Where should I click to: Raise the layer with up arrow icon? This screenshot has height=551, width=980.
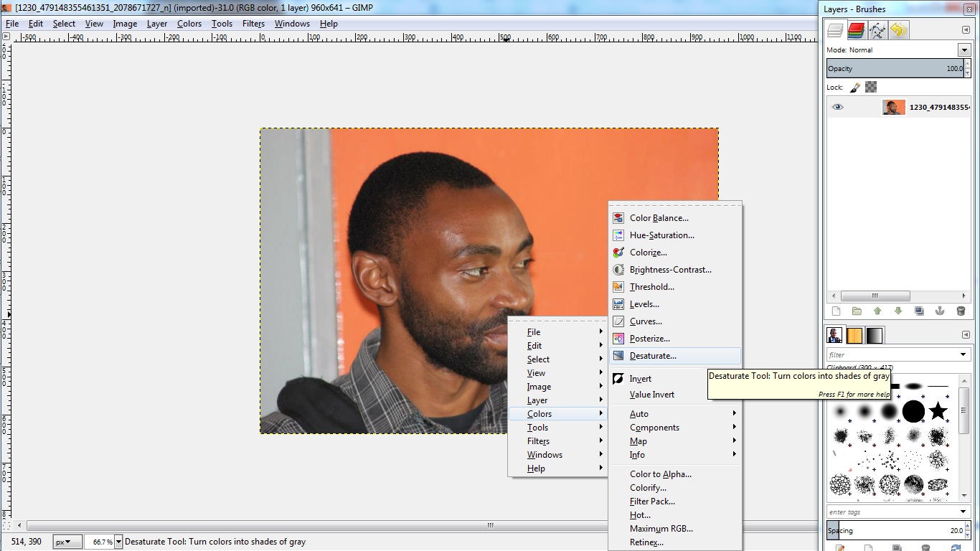tap(877, 311)
